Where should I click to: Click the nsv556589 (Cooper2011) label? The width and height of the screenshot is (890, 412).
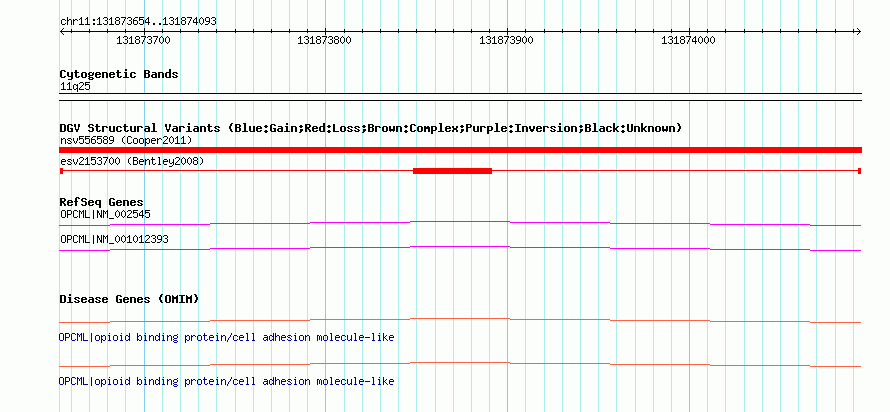tap(126, 140)
